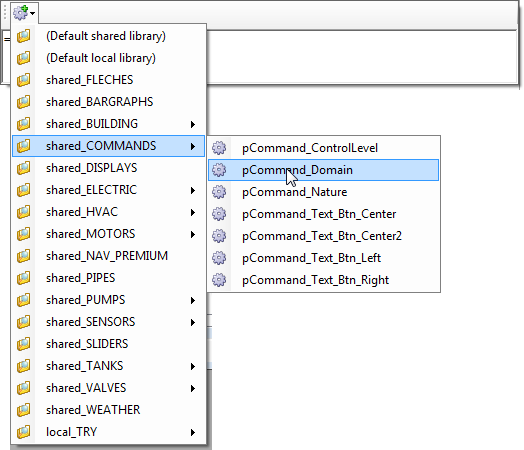Image resolution: width=524 pixels, height=450 pixels.
Task: Click the folder icon beside shared_WEATHER
Action: click(24, 410)
